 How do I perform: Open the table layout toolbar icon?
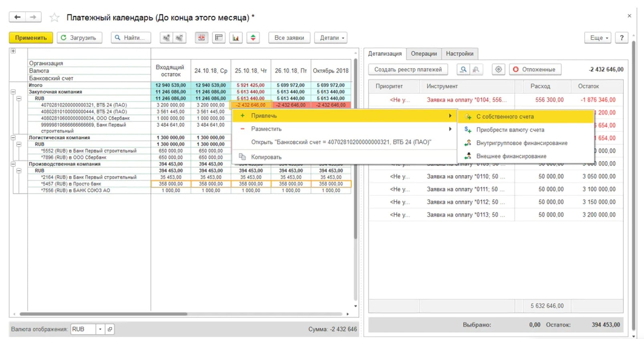point(219,38)
